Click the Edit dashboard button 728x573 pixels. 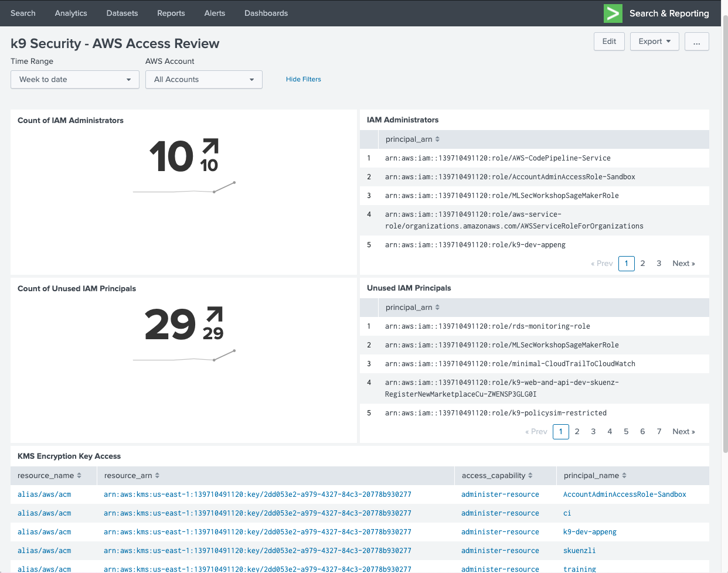609,42
